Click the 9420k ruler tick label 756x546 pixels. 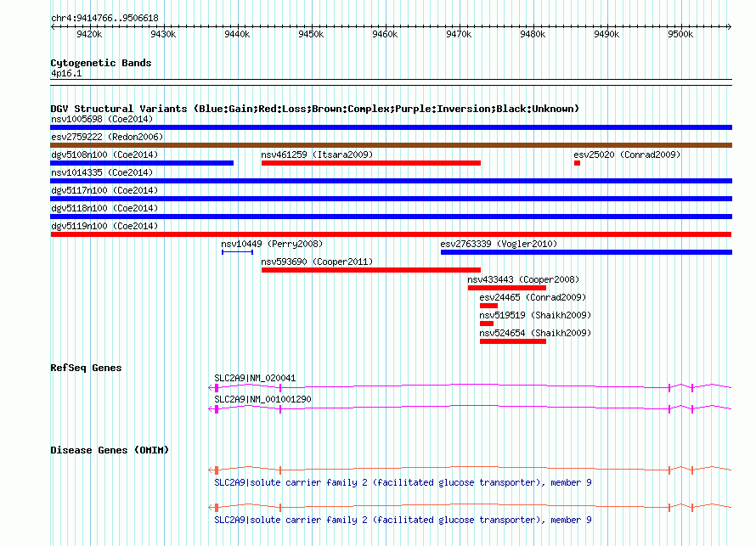pos(89,34)
